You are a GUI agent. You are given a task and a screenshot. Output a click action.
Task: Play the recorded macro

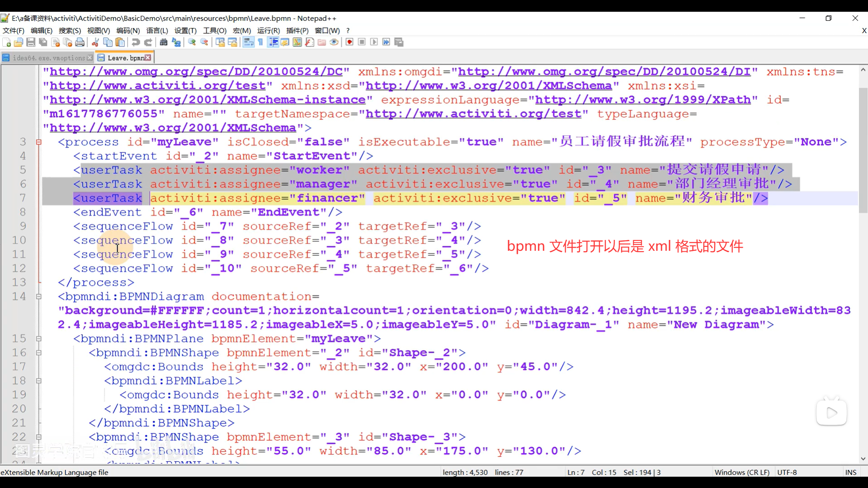coord(373,42)
